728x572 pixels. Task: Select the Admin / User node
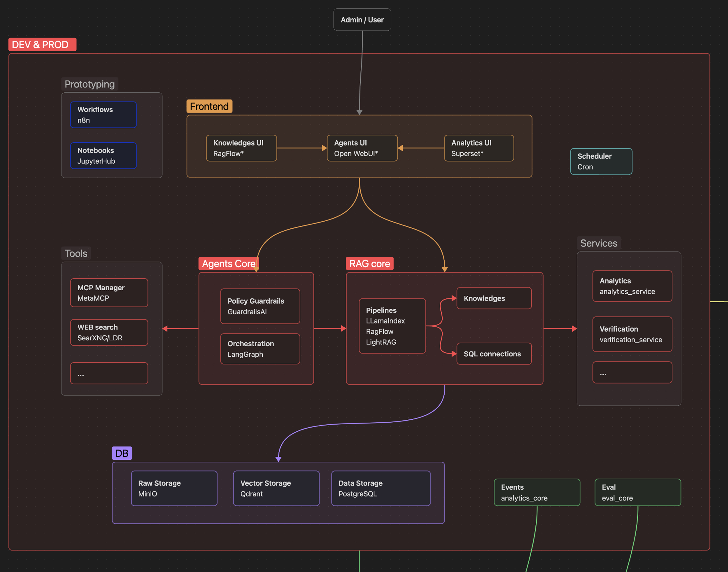(362, 20)
